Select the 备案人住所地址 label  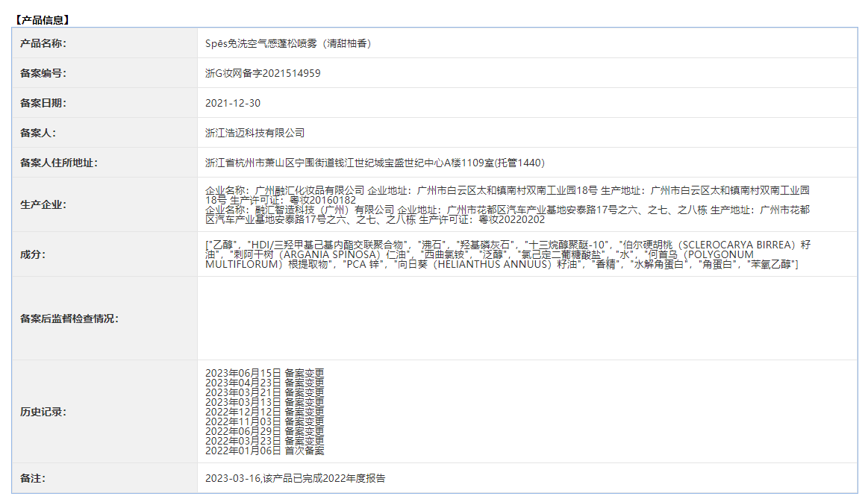coord(59,163)
